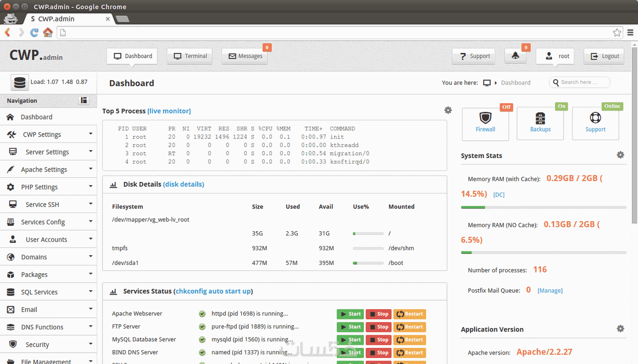
Task: Bookmark this page with the star
Action: (617, 33)
